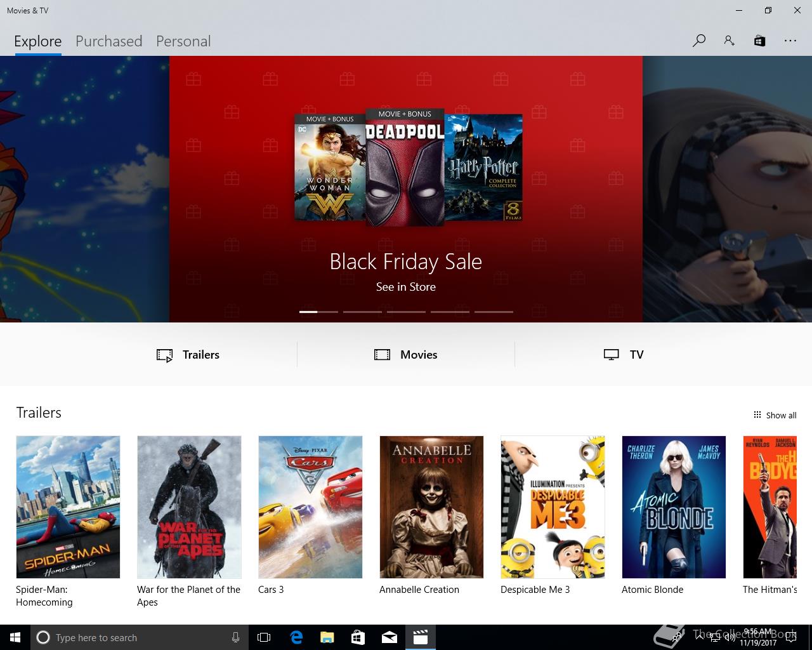Open the Action Center notification icon
This screenshot has height=650, width=812.
point(791,637)
